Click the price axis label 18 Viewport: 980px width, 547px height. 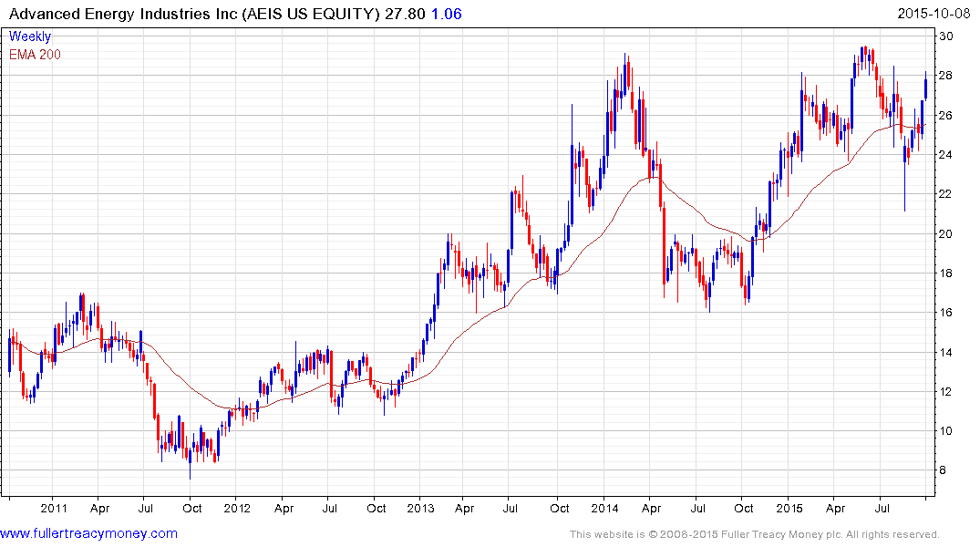pyautogui.click(x=946, y=273)
